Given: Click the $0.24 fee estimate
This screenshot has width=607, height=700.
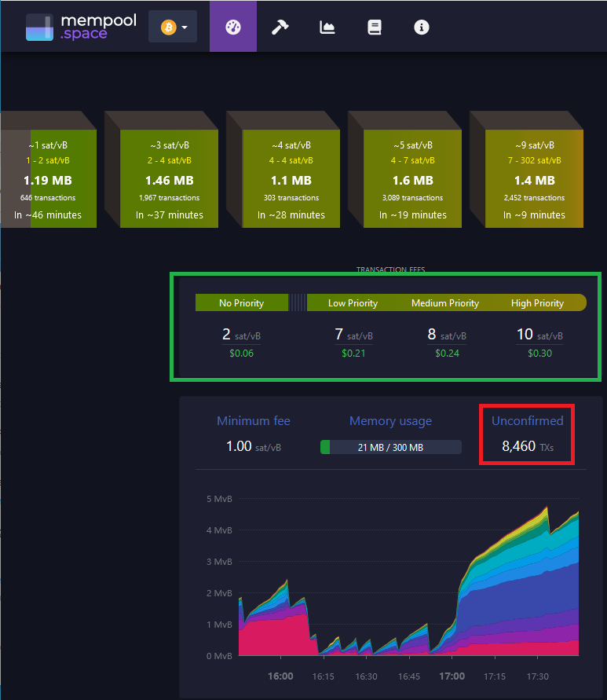Looking at the screenshot, I should (448, 353).
